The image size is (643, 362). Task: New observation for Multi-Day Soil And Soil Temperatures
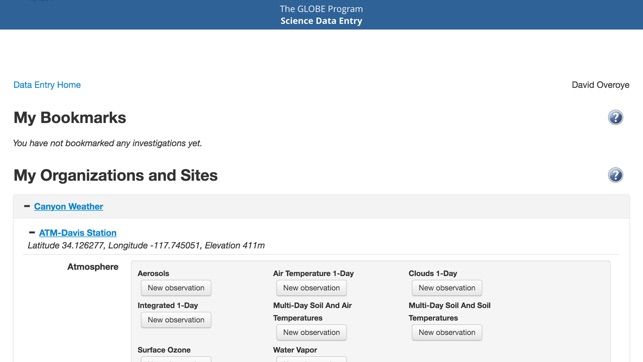[447, 332]
